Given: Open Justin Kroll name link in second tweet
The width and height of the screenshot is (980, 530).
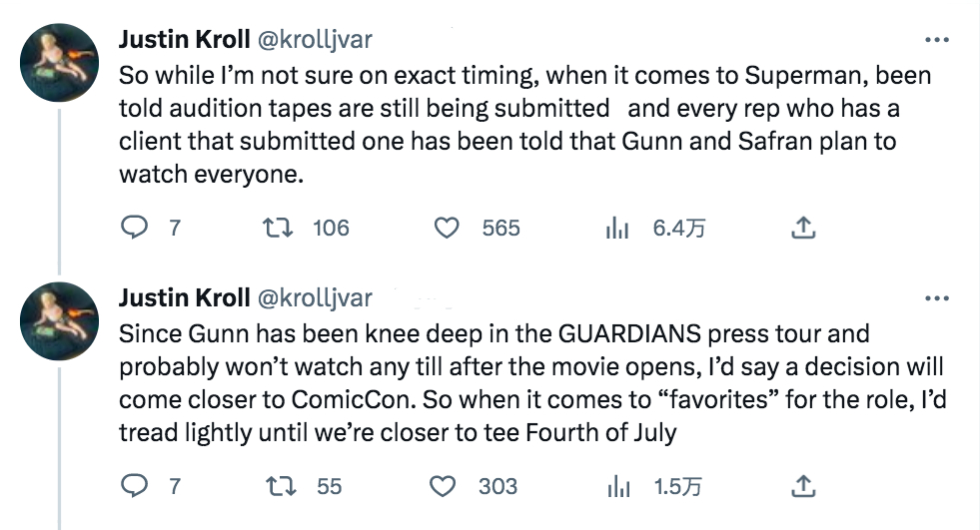Looking at the screenshot, I should (185, 297).
